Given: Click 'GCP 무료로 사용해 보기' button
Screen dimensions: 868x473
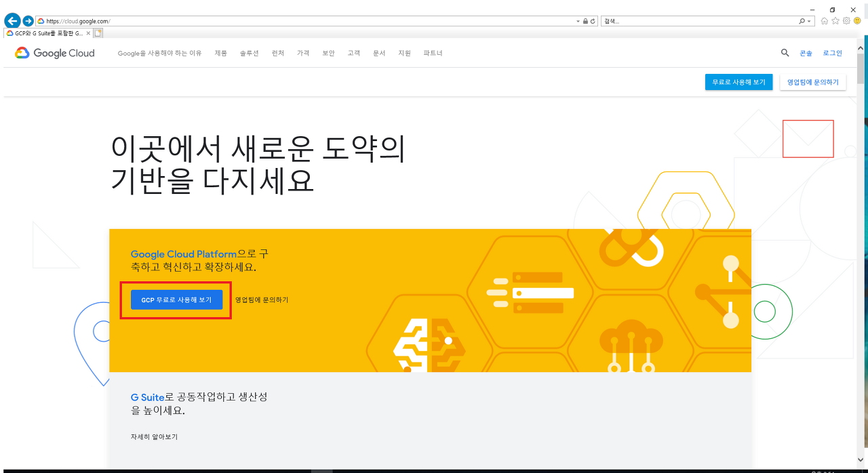Looking at the screenshot, I should [x=176, y=300].
